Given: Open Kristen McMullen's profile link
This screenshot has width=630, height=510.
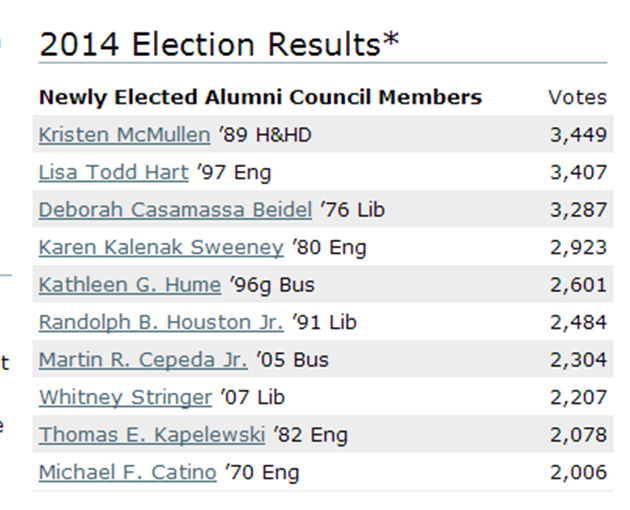Looking at the screenshot, I should (x=124, y=135).
